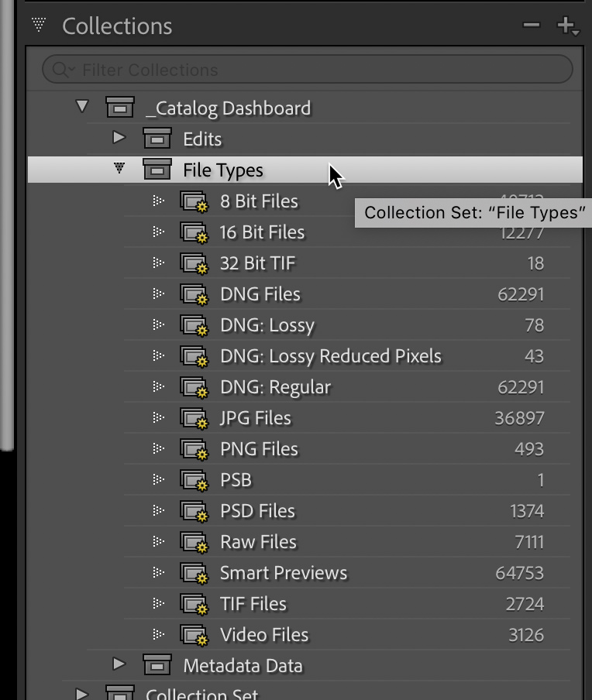The image size is (592, 700).
Task: Collapse the File Types collection set
Action: click(119, 168)
